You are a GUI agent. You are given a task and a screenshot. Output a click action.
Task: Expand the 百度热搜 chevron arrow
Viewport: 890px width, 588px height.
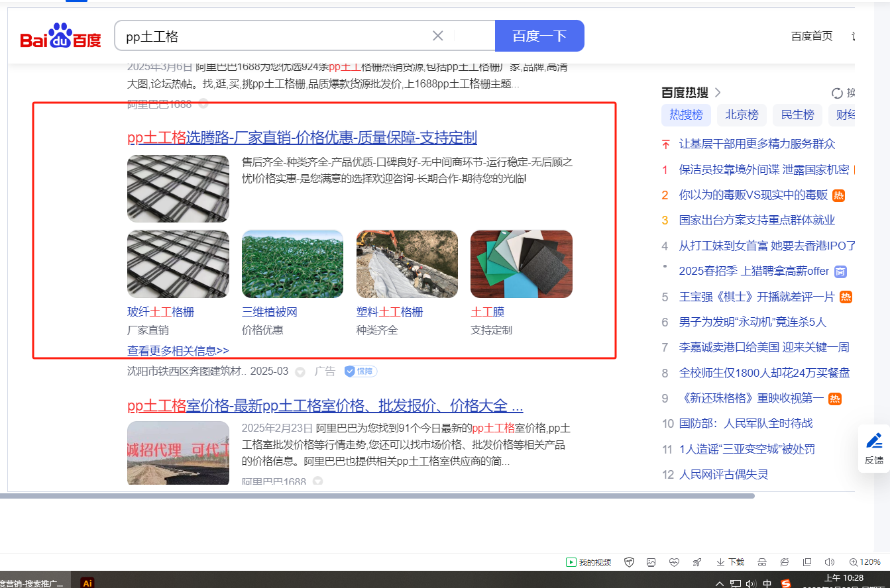[717, 93]
